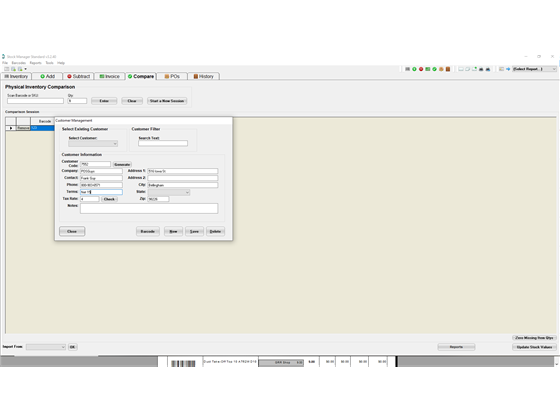Click the grid Inventory icon in the top-right toolbar

tap(408, 69)
